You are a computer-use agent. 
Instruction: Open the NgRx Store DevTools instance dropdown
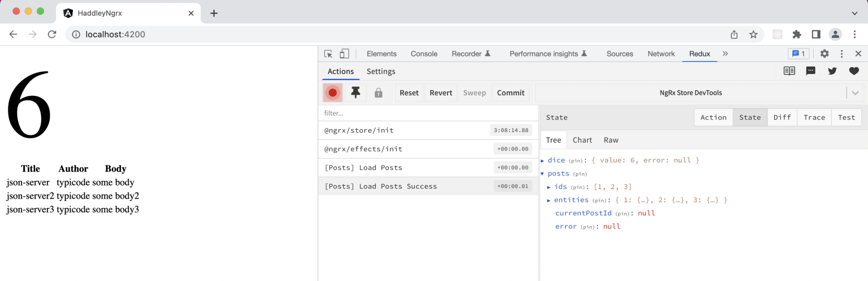(x=855, y=93)
